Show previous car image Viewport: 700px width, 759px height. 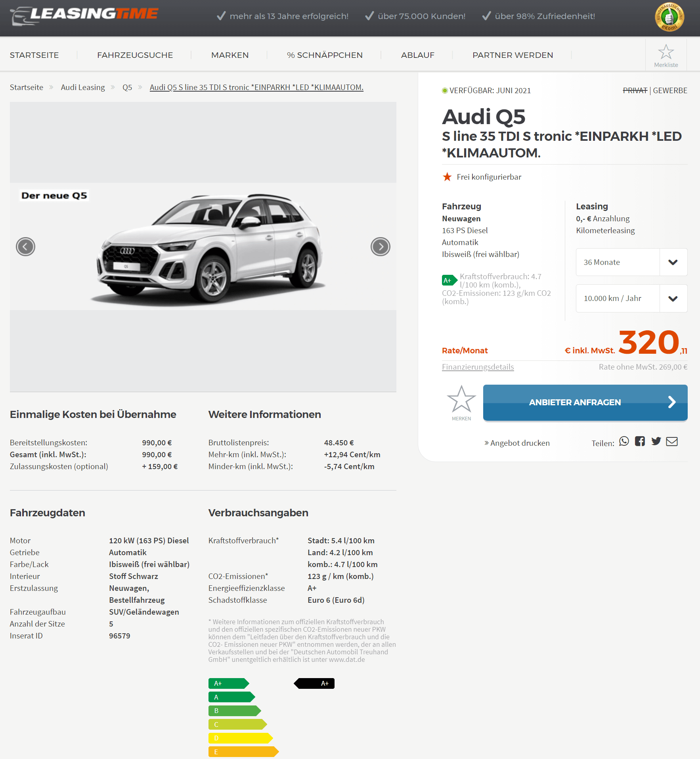[25, 247]
